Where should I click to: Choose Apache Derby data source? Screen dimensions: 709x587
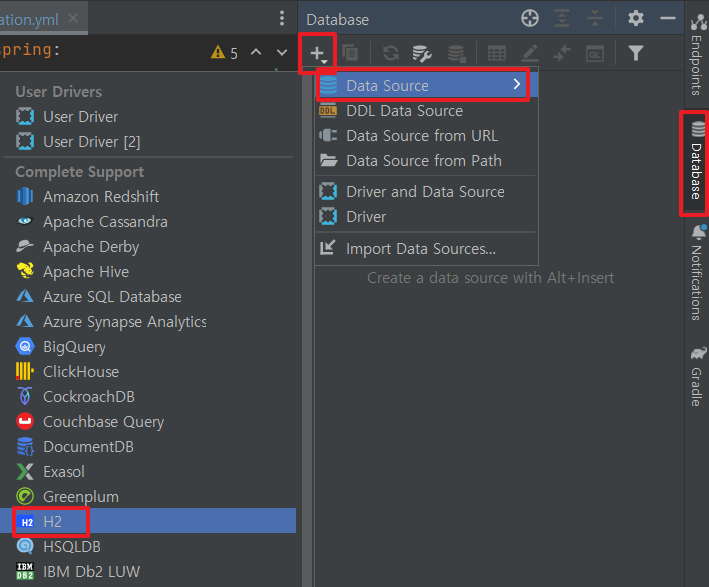(x=148, y=247)
